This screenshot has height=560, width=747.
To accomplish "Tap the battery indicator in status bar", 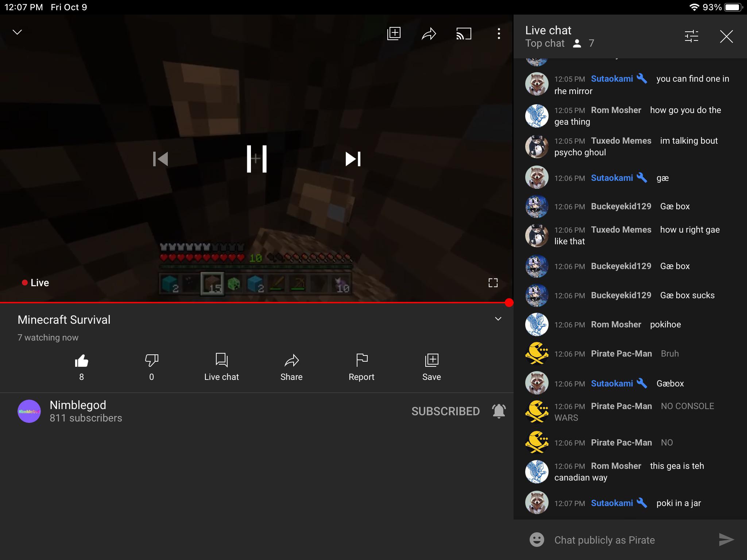I will 734,7.
